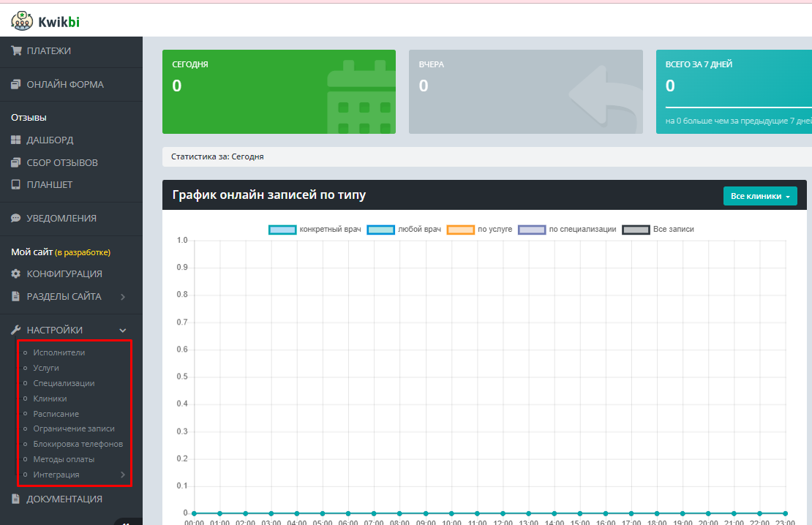The width and height of the screenshot is (812, 525).
Task: Click the Kwikbi logo icon
Action: tap(22, 21)
